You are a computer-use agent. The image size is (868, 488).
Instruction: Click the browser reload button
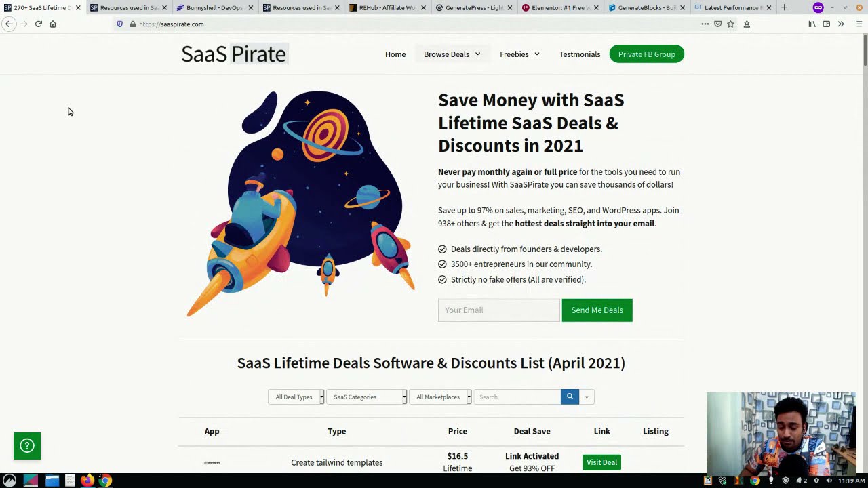(x=39, y=24)
